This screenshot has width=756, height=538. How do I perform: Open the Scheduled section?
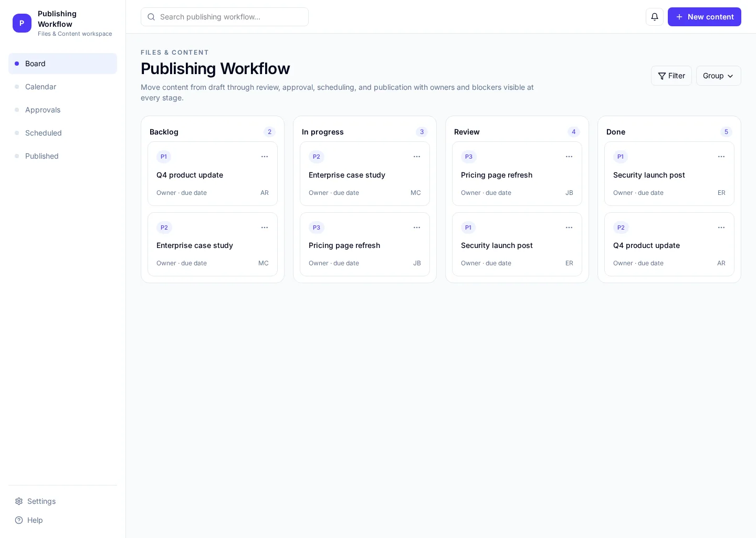pos(62,133)
